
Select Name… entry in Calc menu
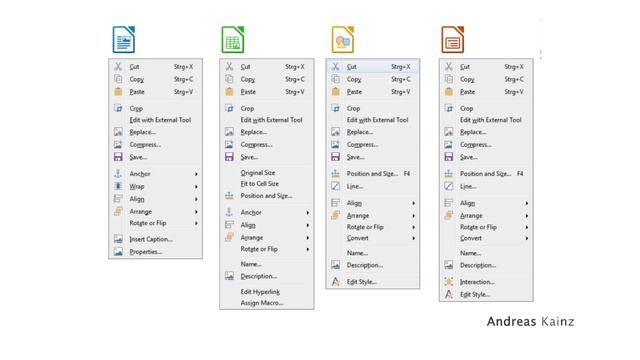(251, 264)
